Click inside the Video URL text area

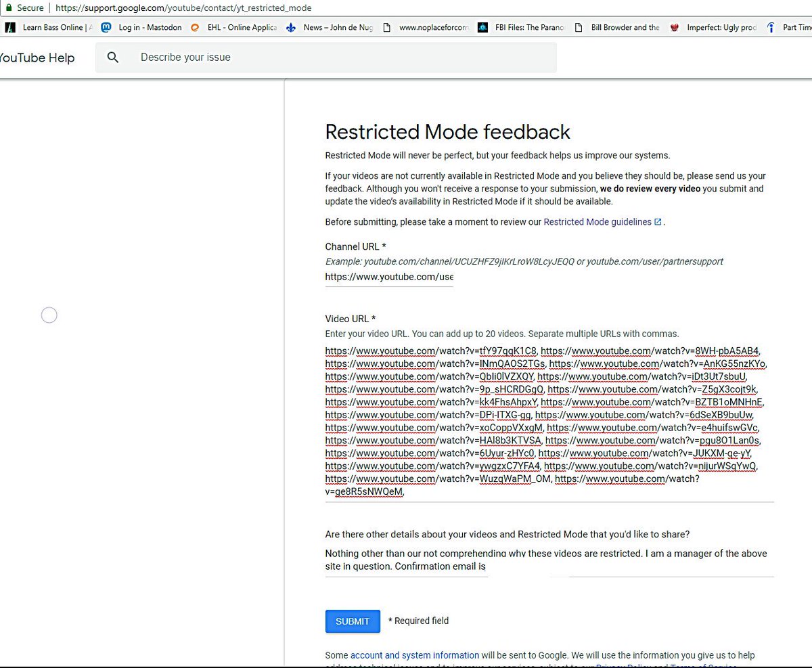(x=549, y=422)
